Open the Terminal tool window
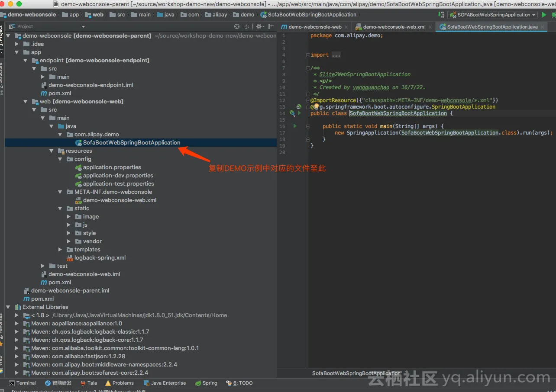Screen dimensions: 556x392 click(23, 383)
